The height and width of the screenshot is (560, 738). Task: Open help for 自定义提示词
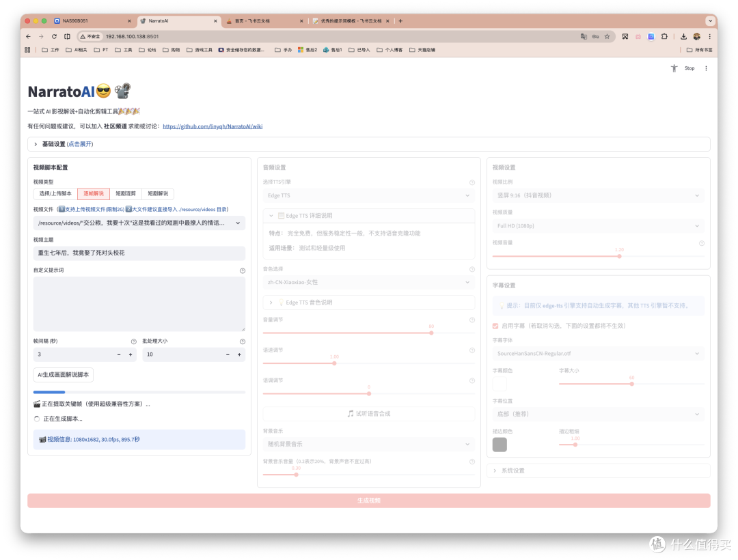pyautogui.click(x=243, y=270)
